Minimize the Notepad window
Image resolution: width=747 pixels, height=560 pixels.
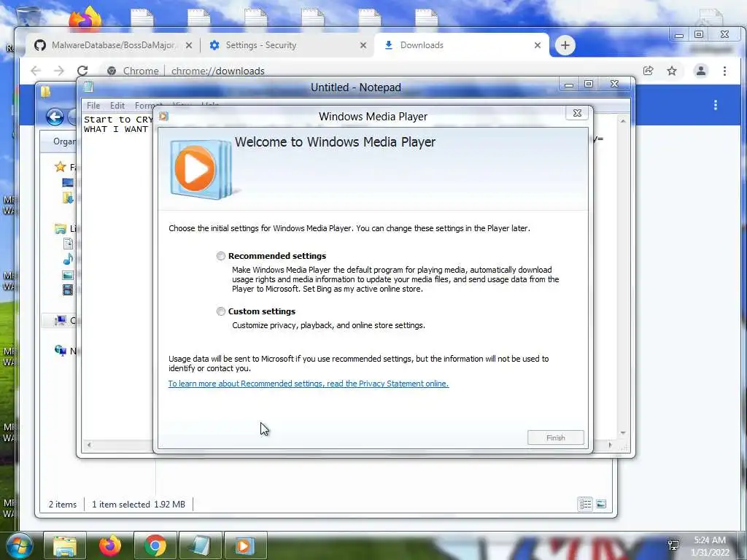pyautogui.click(x=569, y=85)
